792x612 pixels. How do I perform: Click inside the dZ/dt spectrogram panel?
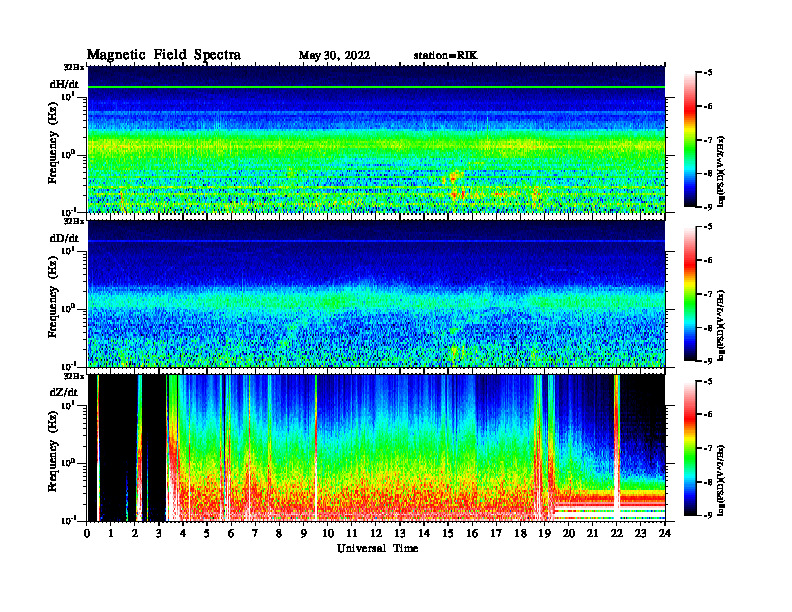click(x=376, y=448)
